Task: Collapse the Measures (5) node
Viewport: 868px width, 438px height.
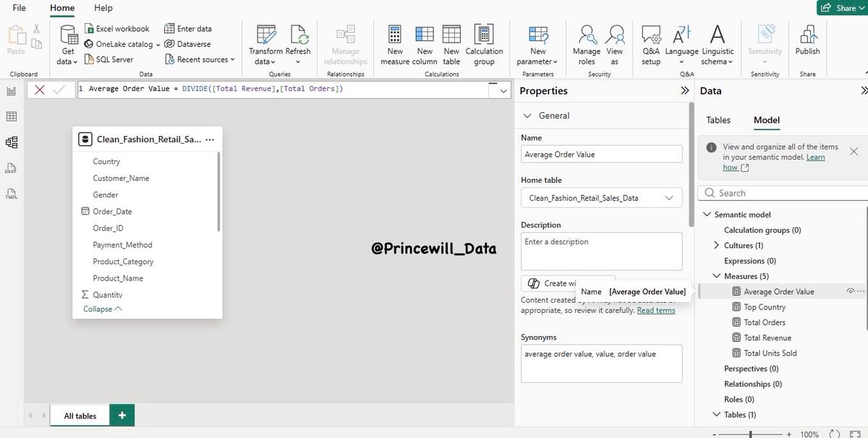Action: pyautogui.click(x=716, y=276)
